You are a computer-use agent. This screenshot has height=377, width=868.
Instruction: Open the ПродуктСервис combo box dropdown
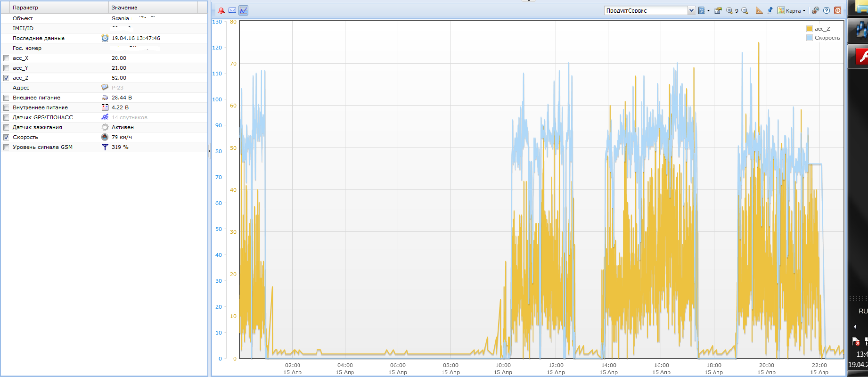click(691, 10)
